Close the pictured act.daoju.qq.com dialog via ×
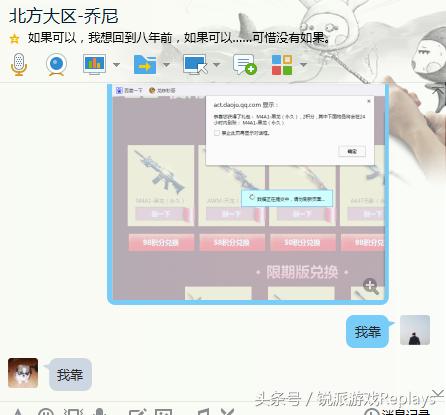This screenshot has width=446, height=415. click(x=369, y=101)
